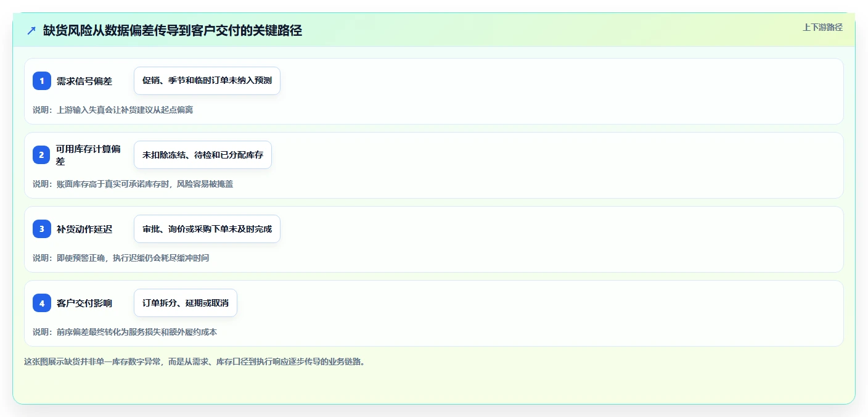Click the 客户交付影响 step title
Image resolution: width=868 pixels, height=417 pixels.
coord(84,303)
